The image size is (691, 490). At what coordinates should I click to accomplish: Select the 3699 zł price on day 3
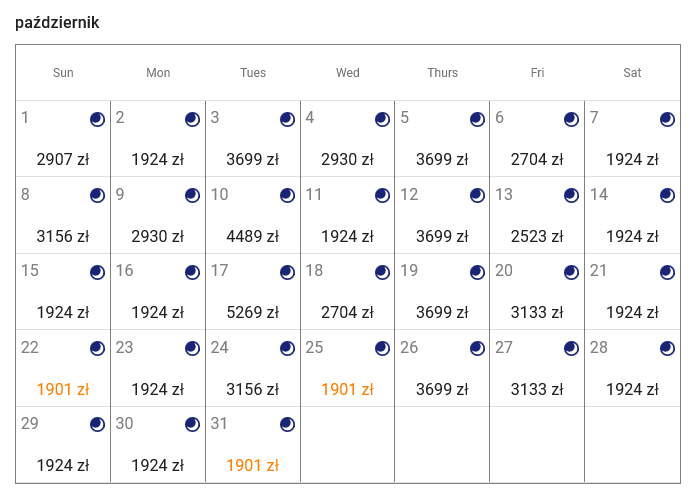pos(253,160)
